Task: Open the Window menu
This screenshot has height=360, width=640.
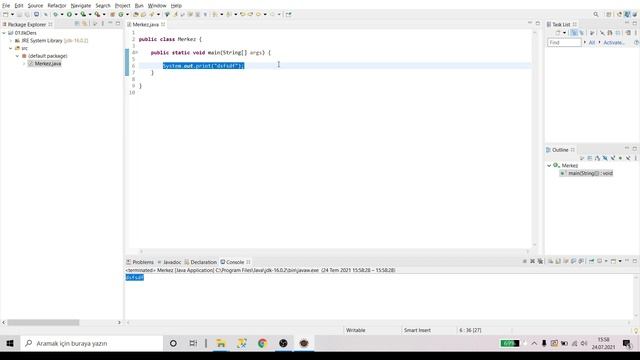Action: 157,6
